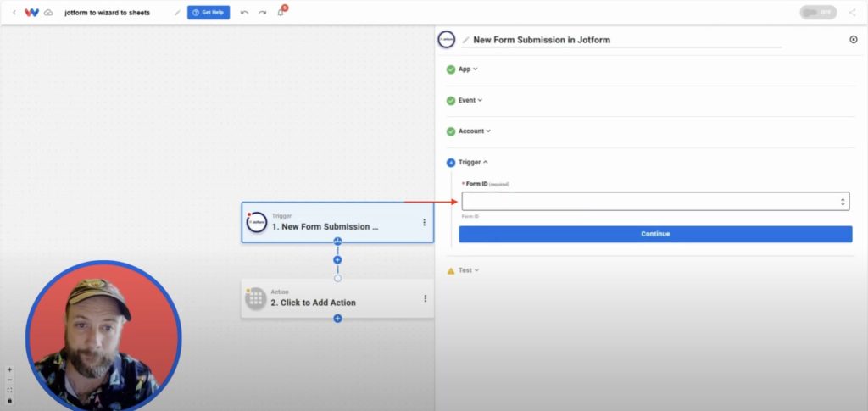
Task: Select the Click to Add Action node
Action: click(x=337, y=298)
